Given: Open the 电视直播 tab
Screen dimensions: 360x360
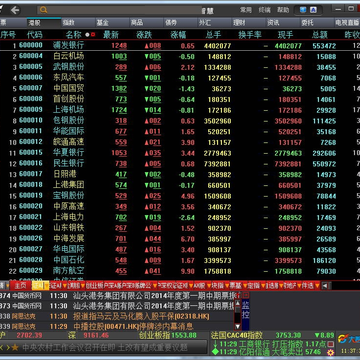Looking at the screenshot, I should pos(347,23).
